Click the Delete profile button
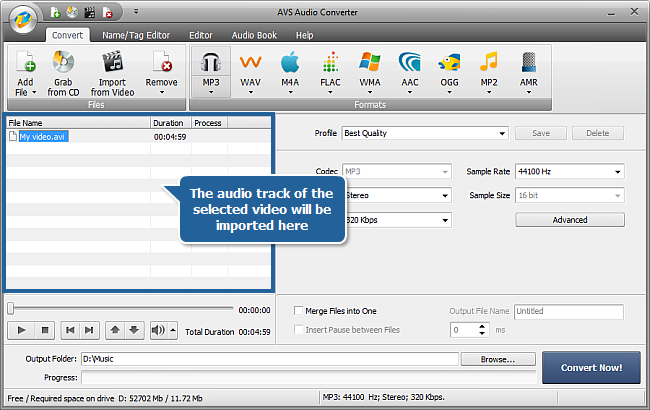The height and width of the screenshot is (410, 650). pos(598,133)
